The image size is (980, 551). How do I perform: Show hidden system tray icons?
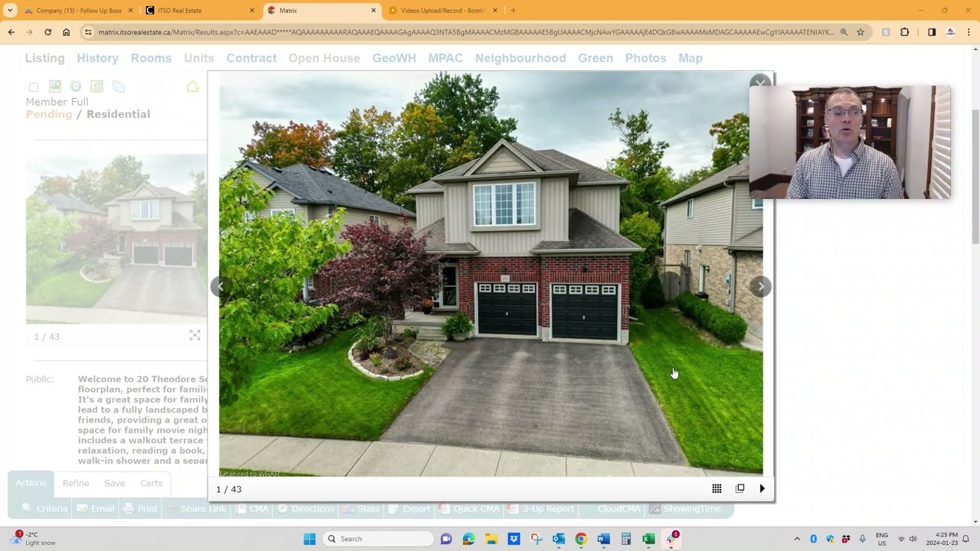(797, 539)
